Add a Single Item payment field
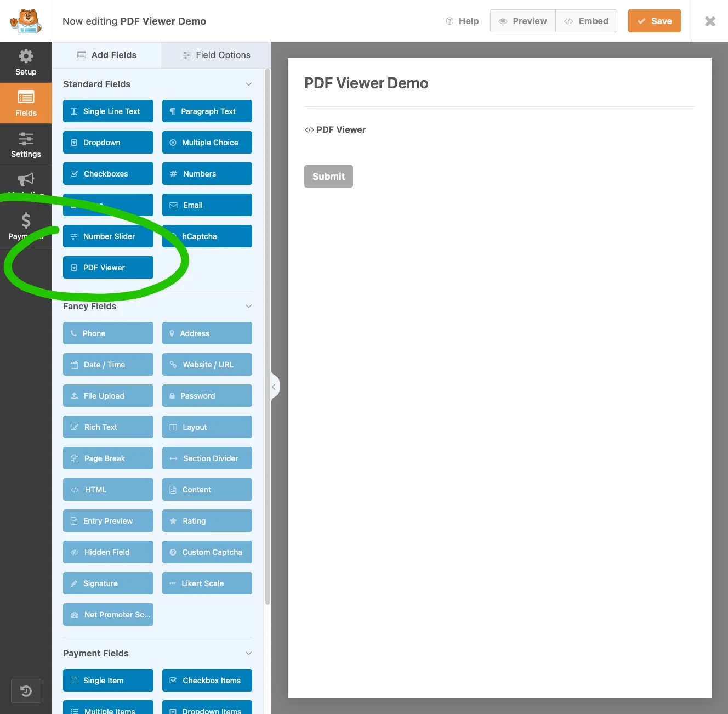The image size is (728, 714). tap(108, 681)
